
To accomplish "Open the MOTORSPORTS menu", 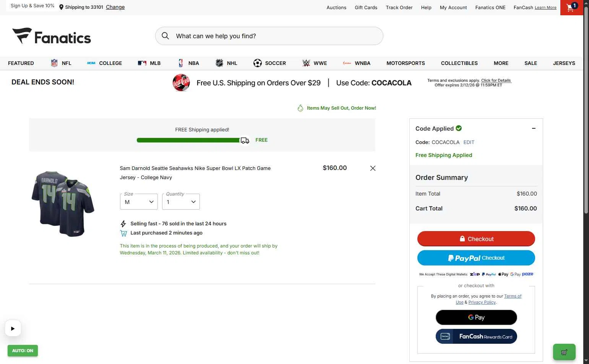I will (x=406, y=63).
